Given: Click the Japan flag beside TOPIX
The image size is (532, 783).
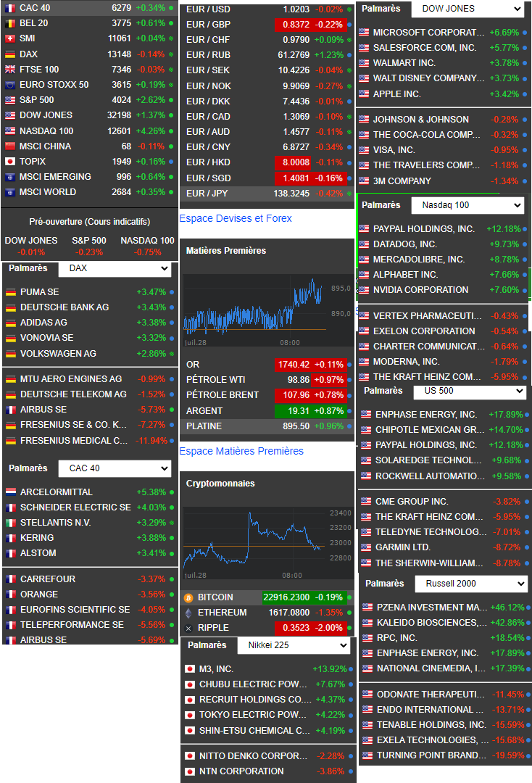Looking at the screenshot, I should click(10, 161).
